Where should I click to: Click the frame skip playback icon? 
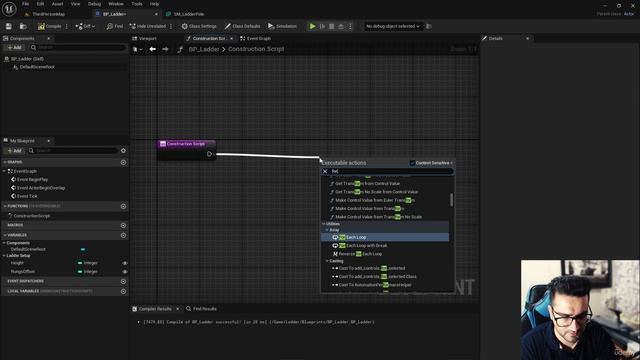click(x=322, y=26)
